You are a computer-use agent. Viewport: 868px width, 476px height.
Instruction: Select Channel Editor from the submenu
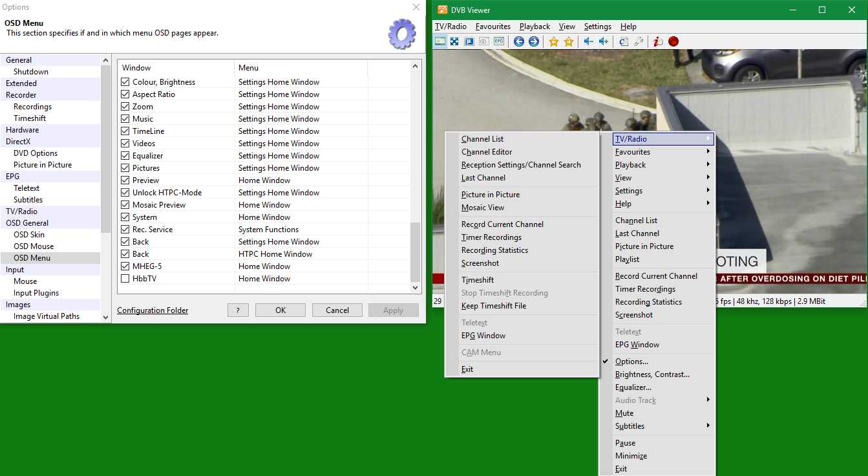click(487, 152)
